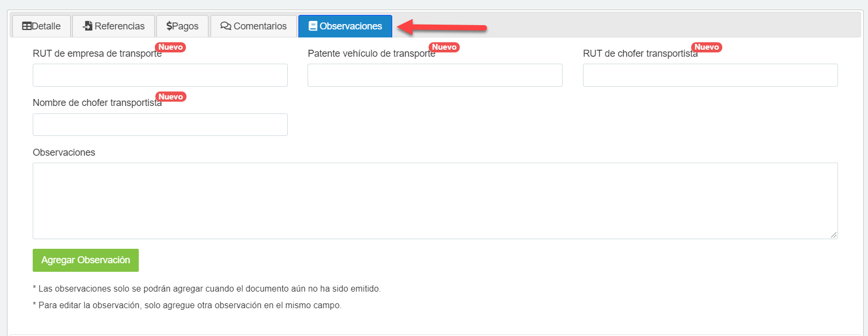Click the Nuevo badge on Patente vehículo
868x336 pixels.
click(x=444, y=47)
